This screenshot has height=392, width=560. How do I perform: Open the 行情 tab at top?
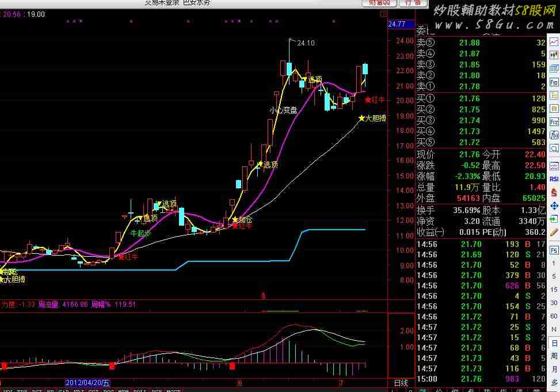point(413,3)
